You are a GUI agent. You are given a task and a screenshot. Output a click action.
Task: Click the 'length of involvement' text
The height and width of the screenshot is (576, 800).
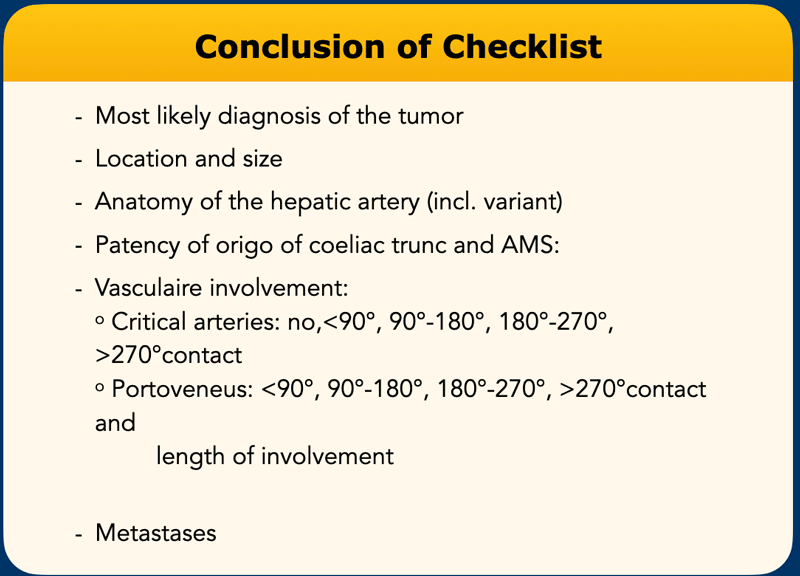(x=275, y=456)
